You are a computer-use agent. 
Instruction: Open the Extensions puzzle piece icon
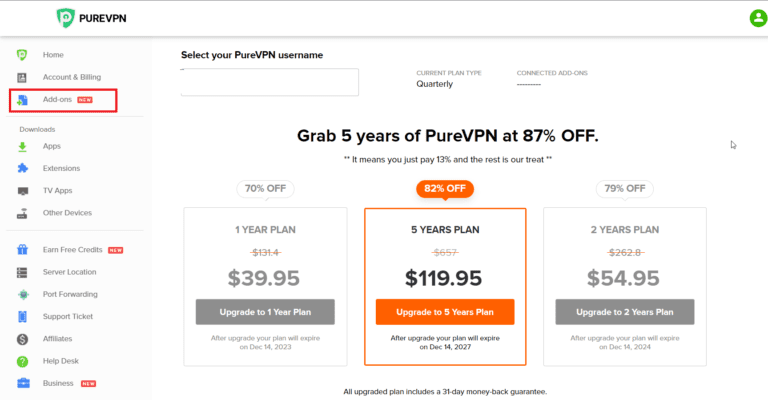click(22, 168)
